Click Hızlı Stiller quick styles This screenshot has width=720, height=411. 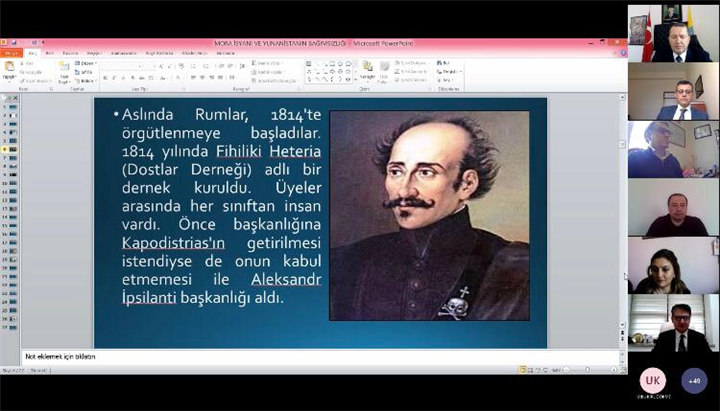384,73
